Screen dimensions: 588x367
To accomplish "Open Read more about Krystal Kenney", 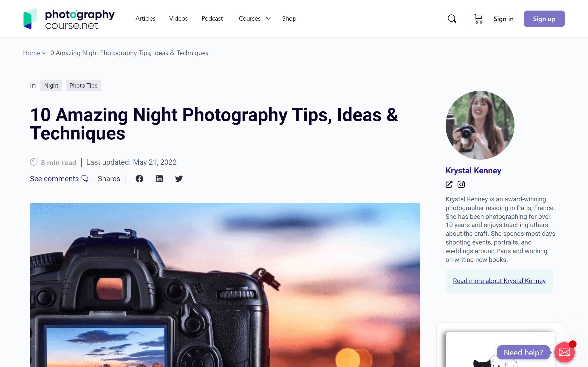I will point(499,281).
